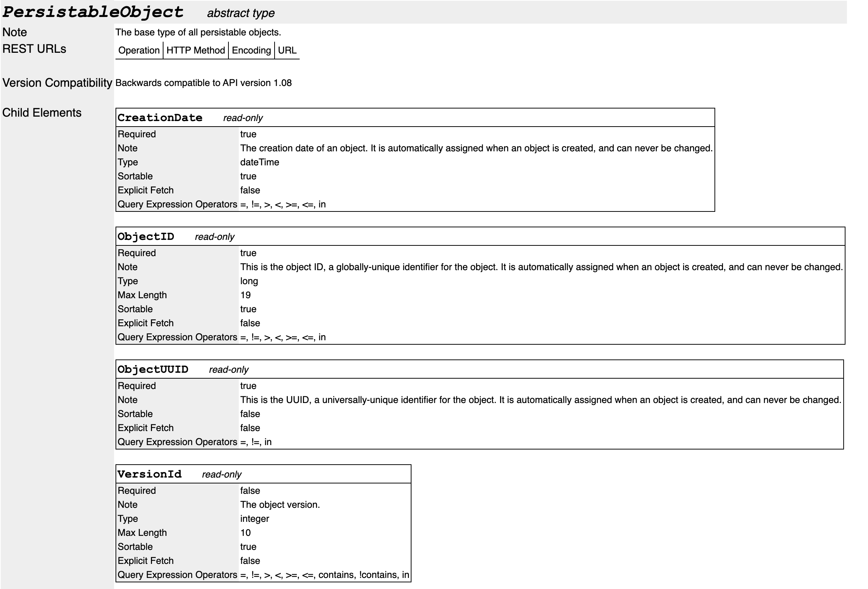Click the long type value under ObjectID

click(x=249, y=281)
